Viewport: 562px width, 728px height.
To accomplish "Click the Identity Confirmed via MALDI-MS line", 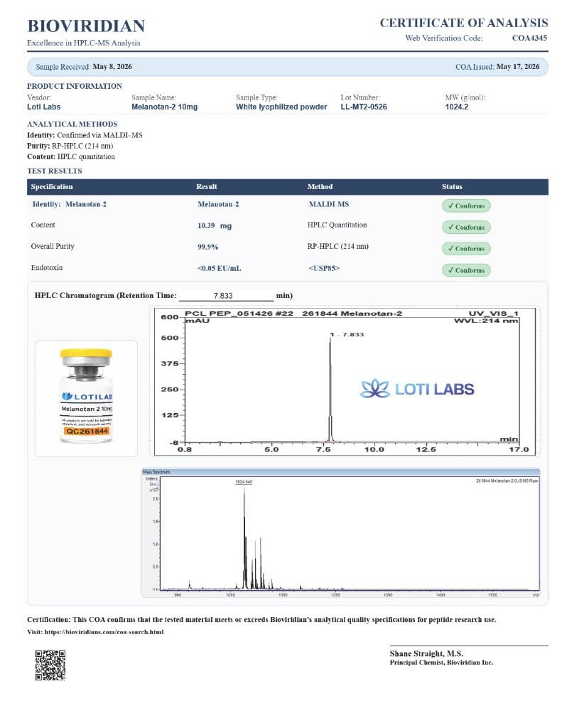I will tap(85, 135).
